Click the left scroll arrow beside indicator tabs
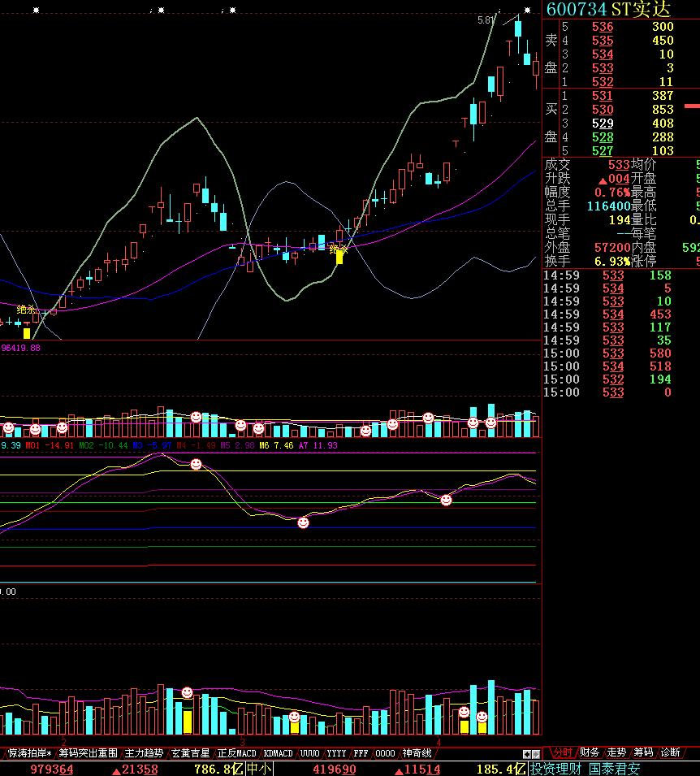The image size is (700, 776). pyautogui.click(x=526, y=754)
